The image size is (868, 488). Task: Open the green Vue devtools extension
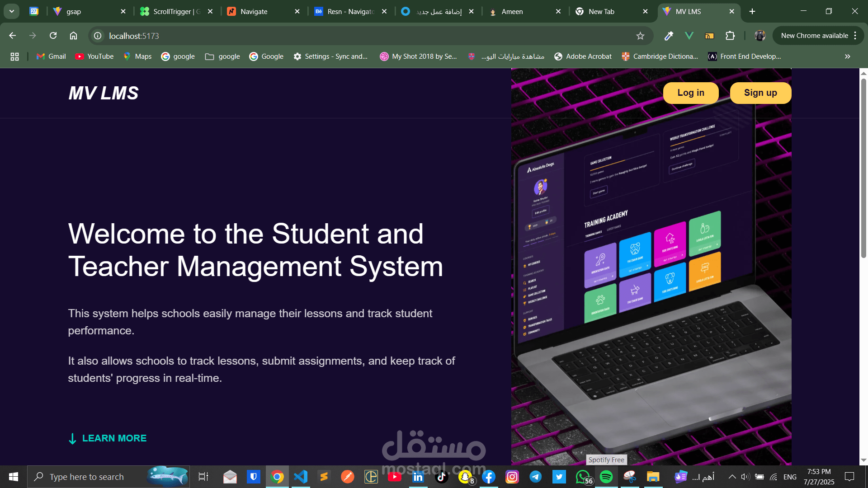tap(689, 36)
